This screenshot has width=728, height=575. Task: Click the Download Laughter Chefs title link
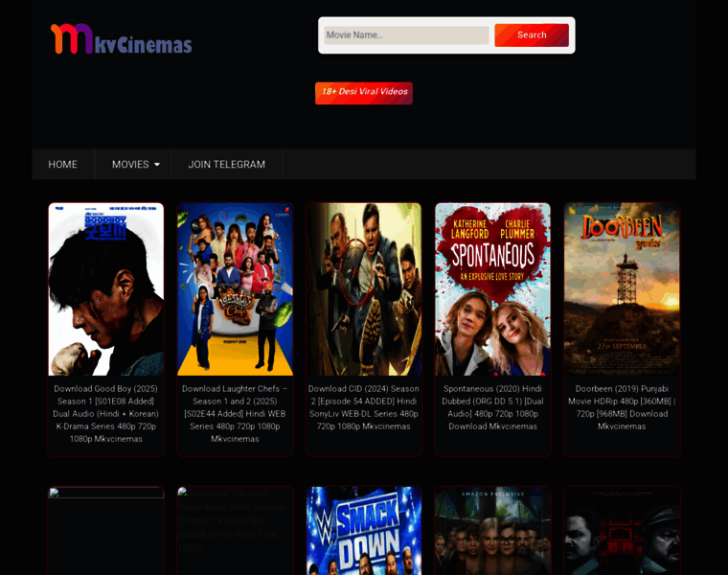[x=235, y=413]
